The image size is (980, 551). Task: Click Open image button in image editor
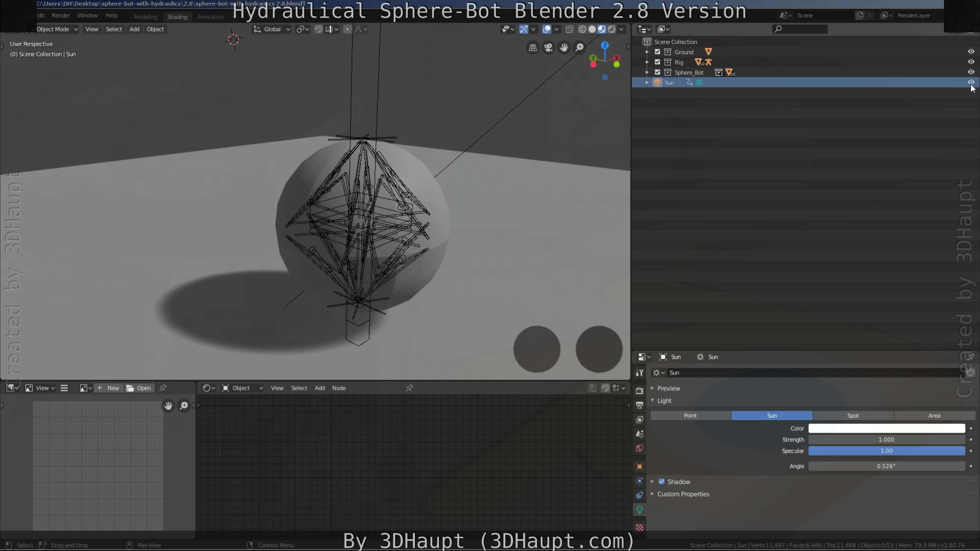pyautogui.click(x=139, y=388)
